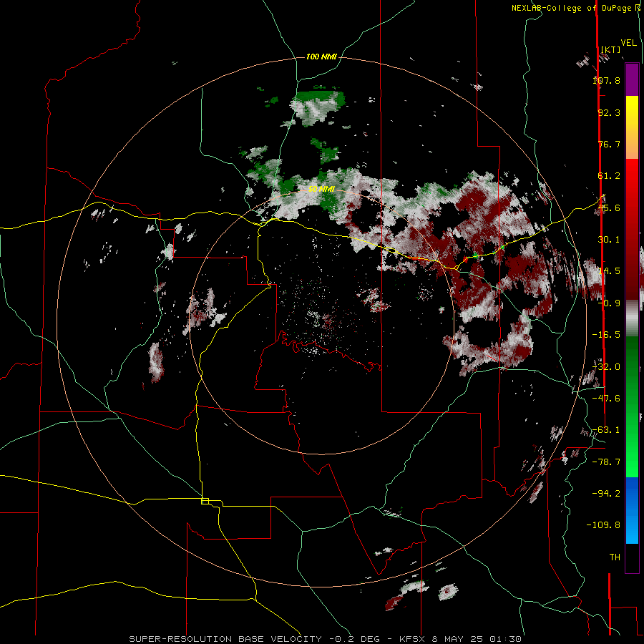Viewport: 644px width, 644px height.
Task: Click the TH legend label
Action: tap(615, 557)
